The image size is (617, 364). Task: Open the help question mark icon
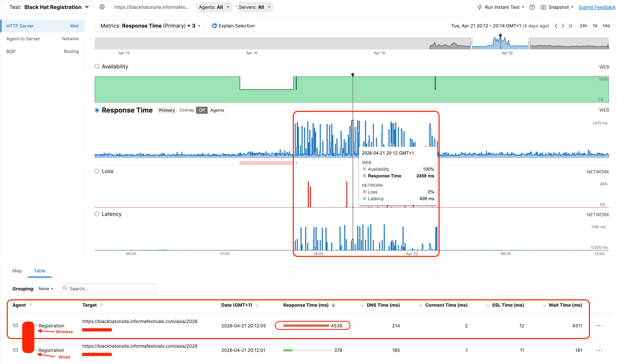532,7
